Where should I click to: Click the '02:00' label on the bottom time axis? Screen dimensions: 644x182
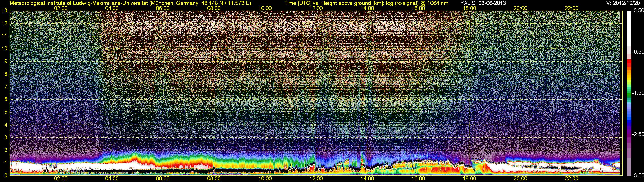61,179
